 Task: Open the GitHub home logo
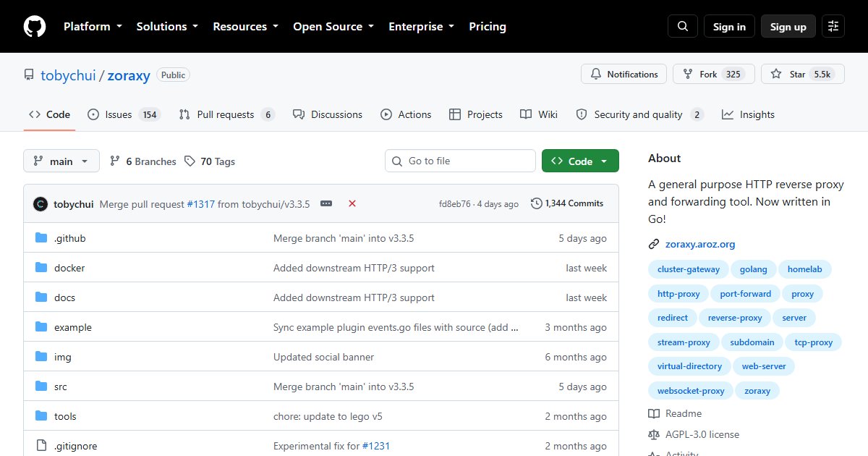35,27
